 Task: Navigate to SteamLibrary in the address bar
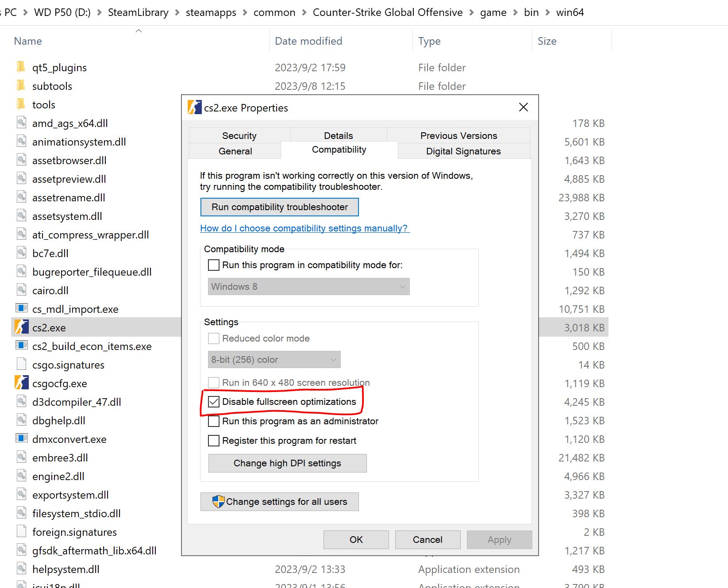[138, 12]
